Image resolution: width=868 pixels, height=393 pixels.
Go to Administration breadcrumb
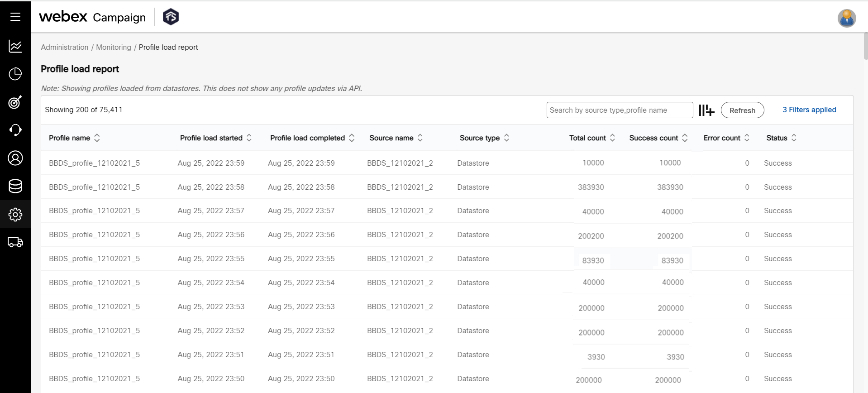(65, 47)
